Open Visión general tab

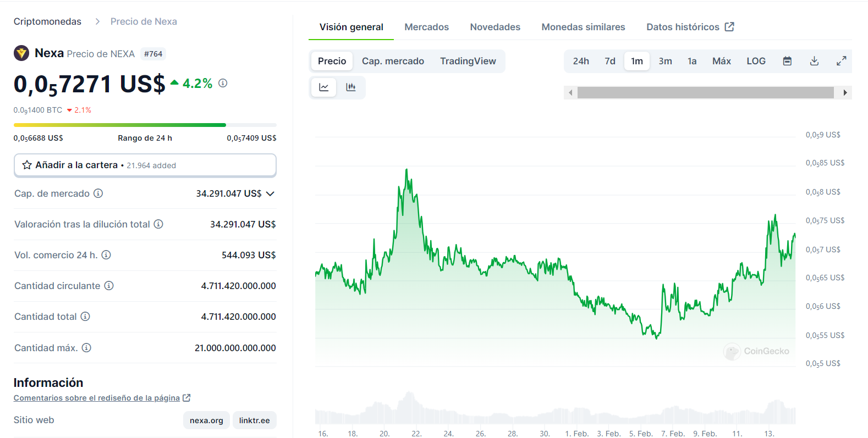coord(351,27)
